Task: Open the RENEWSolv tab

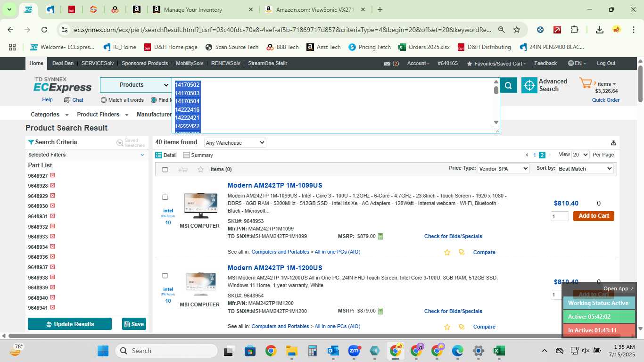Action: 225,63
